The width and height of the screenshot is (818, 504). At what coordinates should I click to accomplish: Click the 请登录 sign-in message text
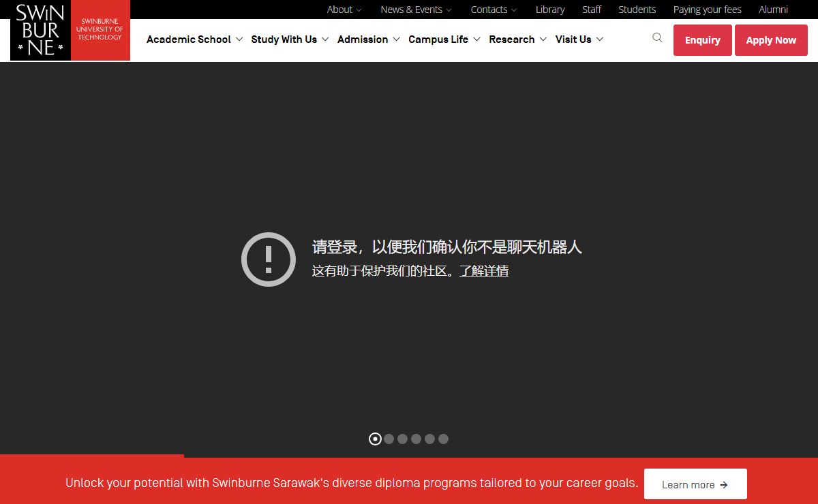(x=447, y=247)
